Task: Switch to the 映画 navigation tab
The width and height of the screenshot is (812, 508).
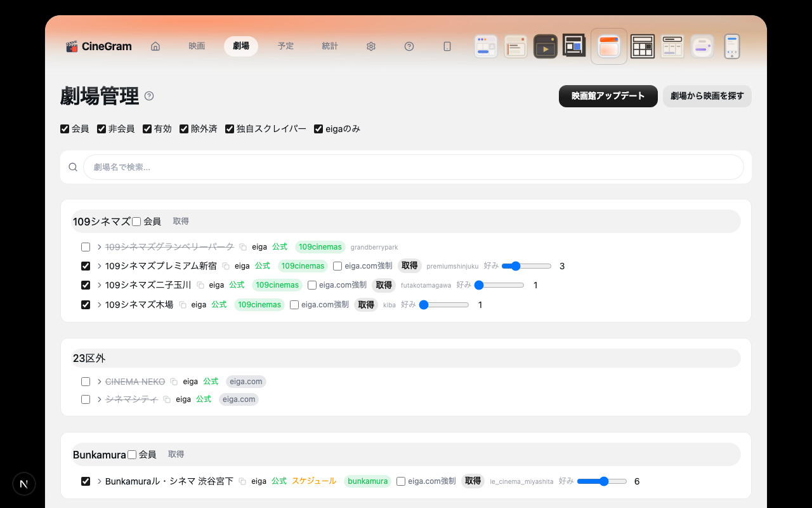Action: point(197,46)
